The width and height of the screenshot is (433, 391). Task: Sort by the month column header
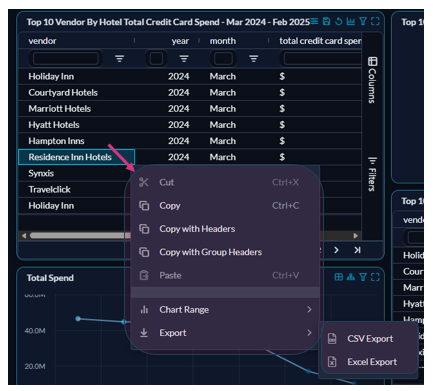pyautogui.click(x=223, y=41)
